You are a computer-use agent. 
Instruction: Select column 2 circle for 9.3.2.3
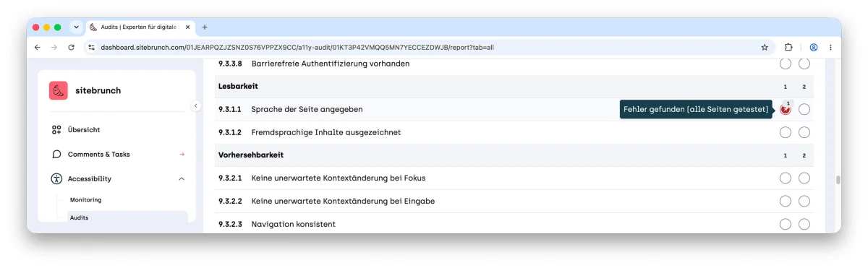[x=804, y=225]
